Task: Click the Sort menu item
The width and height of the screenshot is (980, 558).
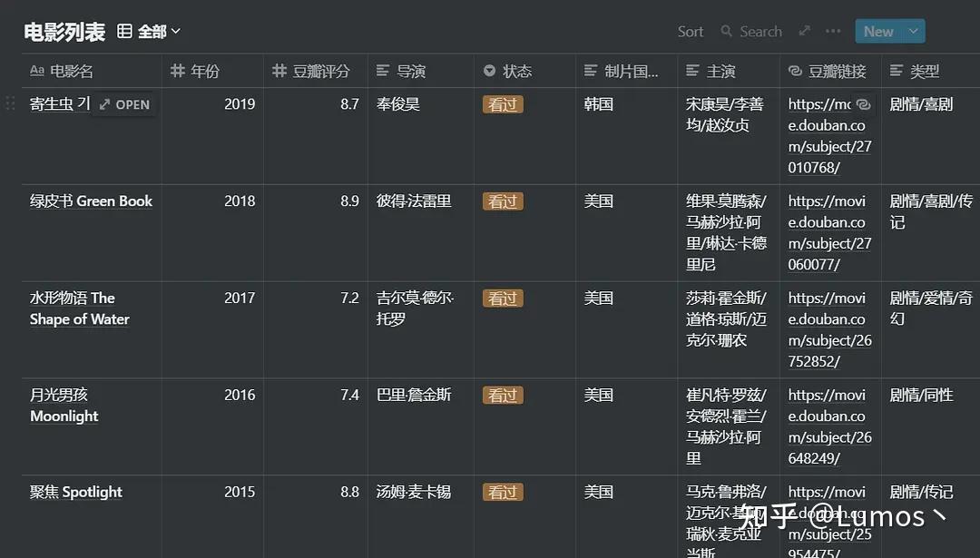Action: tap(690, 31)
